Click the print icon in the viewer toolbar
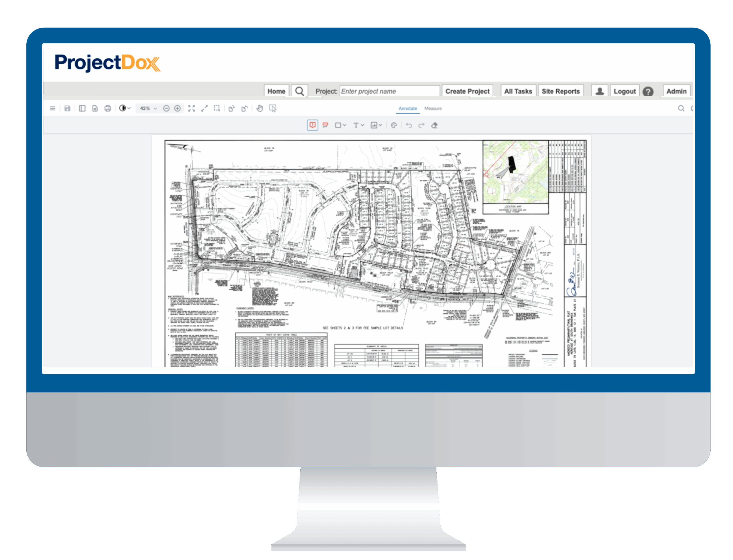This screenshot has width=733, height=560. pyautogui.click(x=108, y=108)
